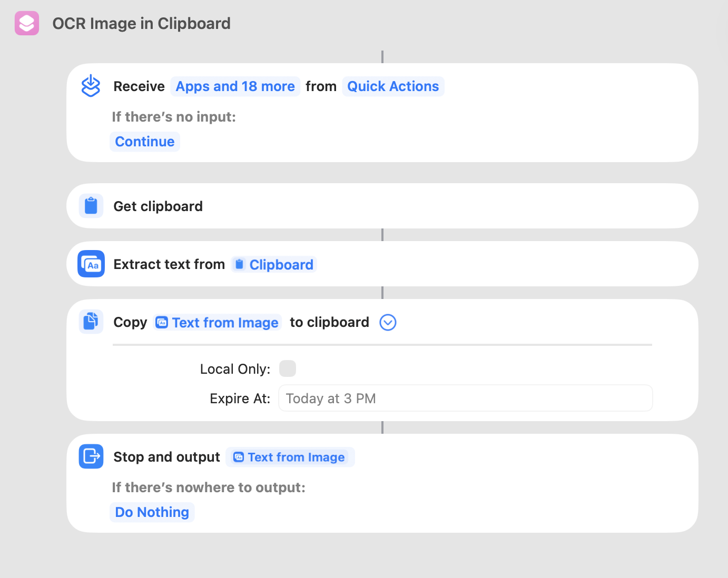Click the Clipboard variable token
Screen dimensions: 728x578
[274, 264]
